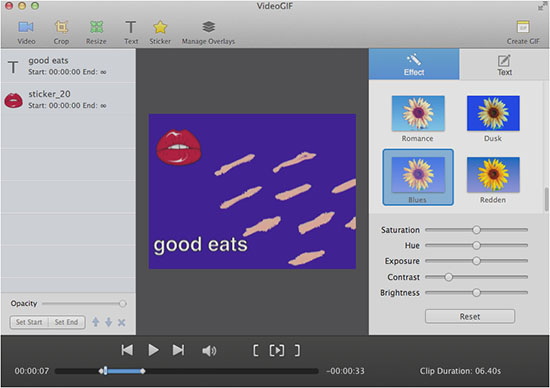Screen dimensions: 550x388
Task: Click Create GIF in toolbar
Action: point(523,32)
